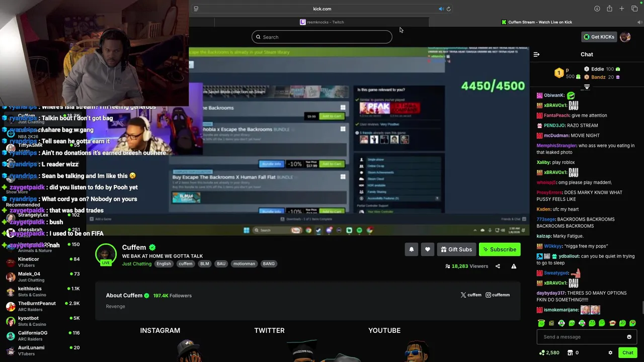Mute the tab audio speaker icon
The image size is (644, 362).
(441, 9)
